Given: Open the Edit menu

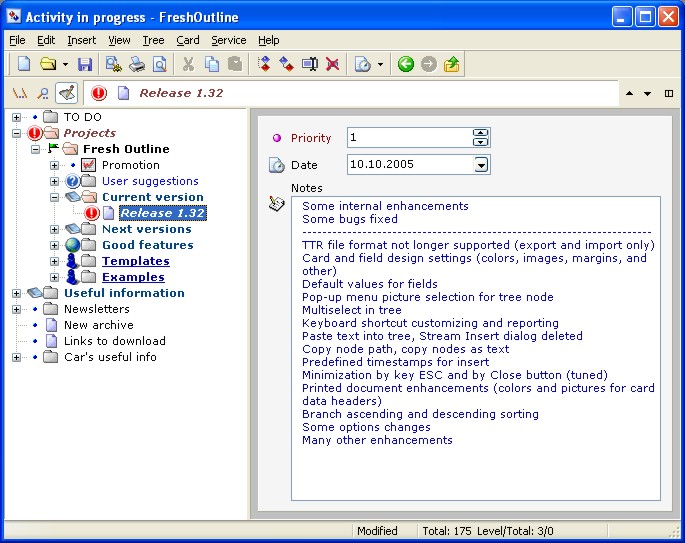Looking at the screenshot, I should [46, 40].
